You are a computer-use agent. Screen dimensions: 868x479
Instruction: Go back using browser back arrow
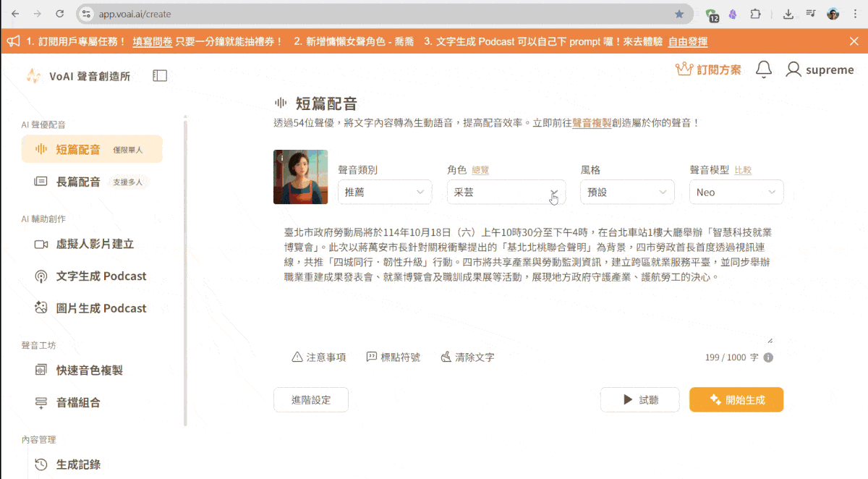coord(14,14)
